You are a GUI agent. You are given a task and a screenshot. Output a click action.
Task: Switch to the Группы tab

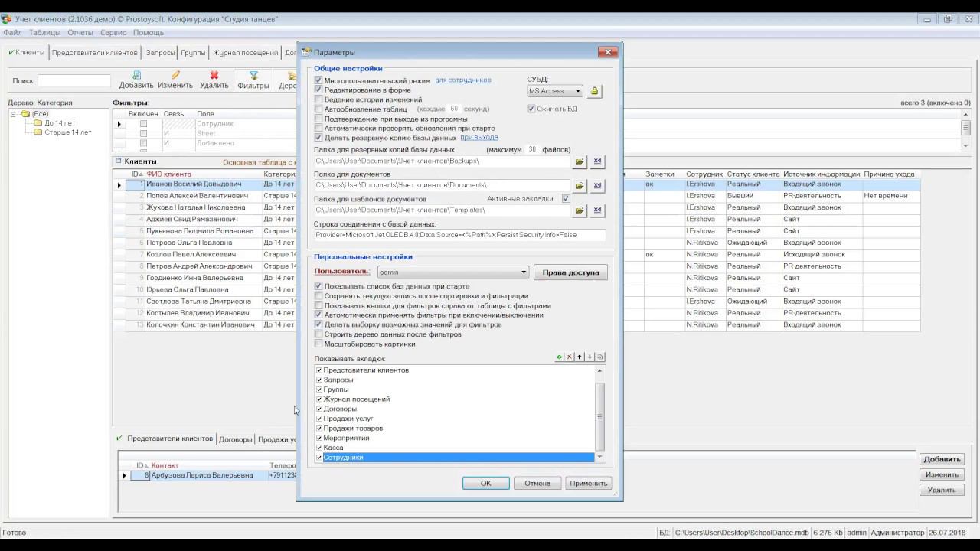click(193, 53)
